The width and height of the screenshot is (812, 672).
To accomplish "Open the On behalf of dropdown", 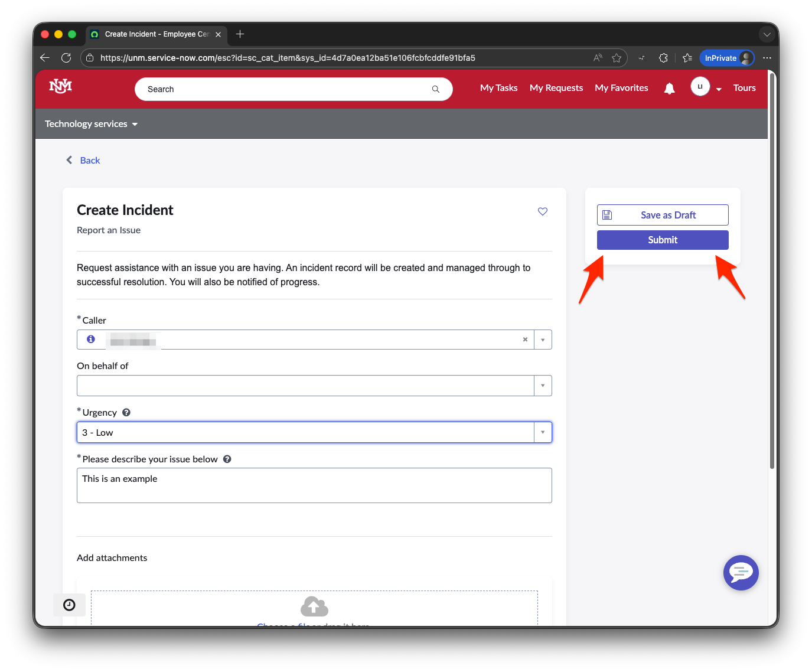I will 542,385.
